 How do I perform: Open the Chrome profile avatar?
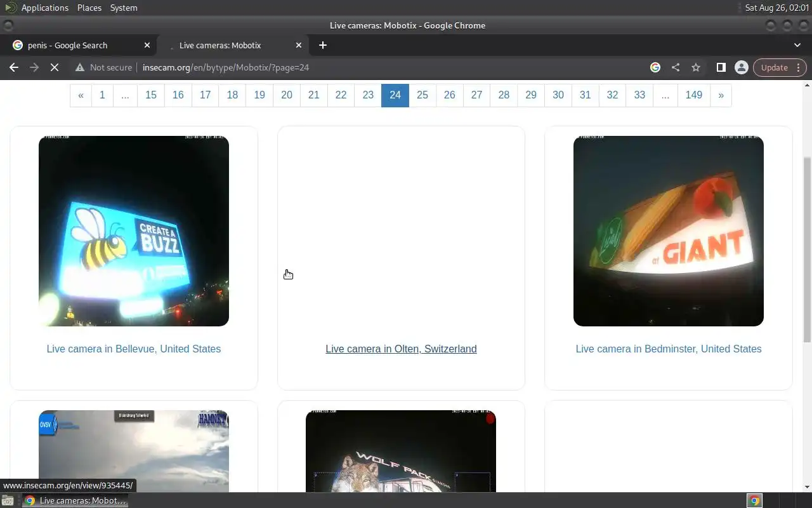(741, 67)
